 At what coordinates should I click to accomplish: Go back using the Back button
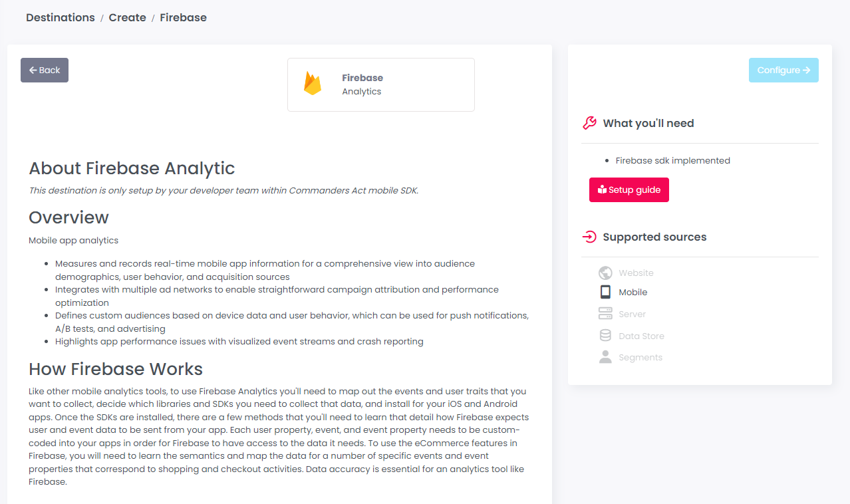(x=45, y=70)
